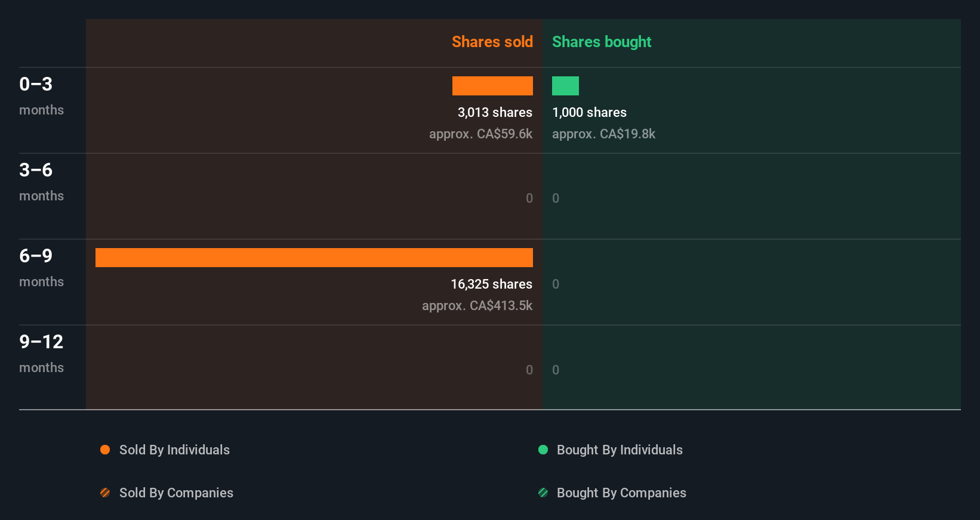Viewport: 980px width, 520px height.
Task: Click the striped Sold By Companies legend icon
Action: pos(105,493)
